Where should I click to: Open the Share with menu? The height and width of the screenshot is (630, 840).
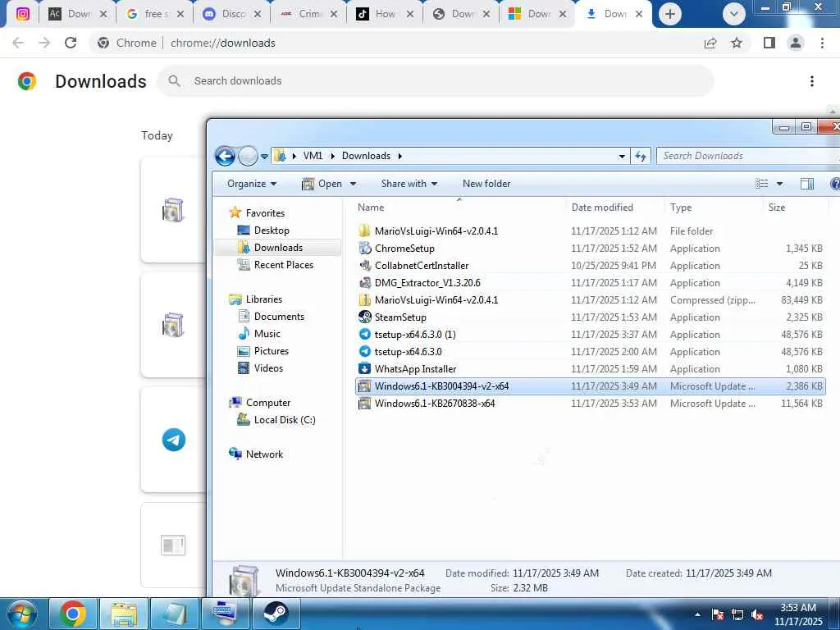click(409, 184)
